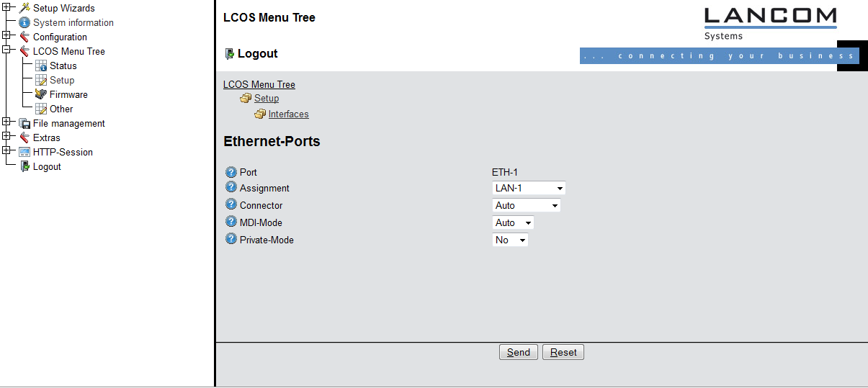Open the Connector dropdown

526,205
